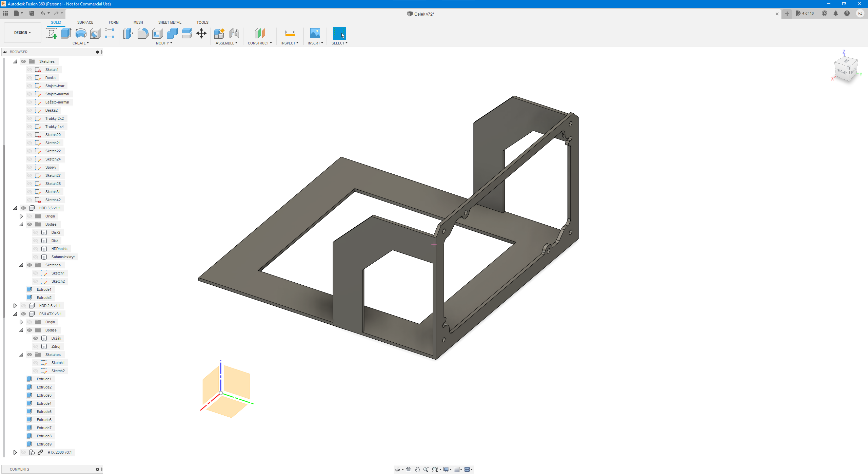Activate the Move/Copy tool
The image size is (868, 475).
tap(201, 33)
